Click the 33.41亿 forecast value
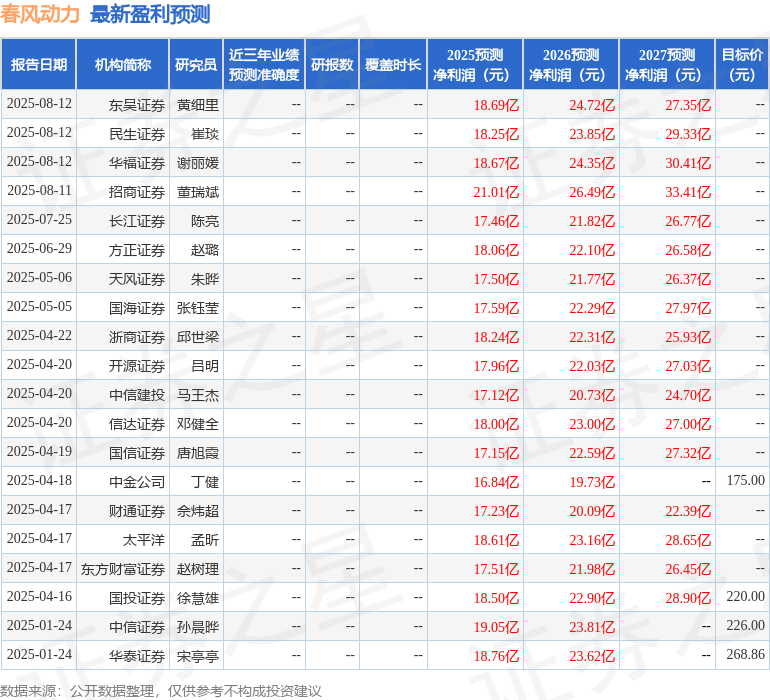 (688, 192)
